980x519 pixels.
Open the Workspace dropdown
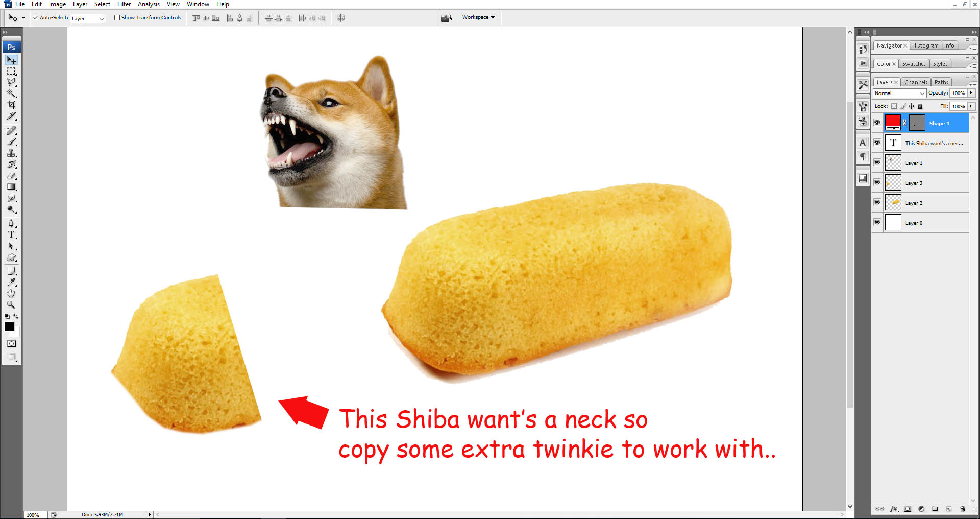(x=478, y=17)
